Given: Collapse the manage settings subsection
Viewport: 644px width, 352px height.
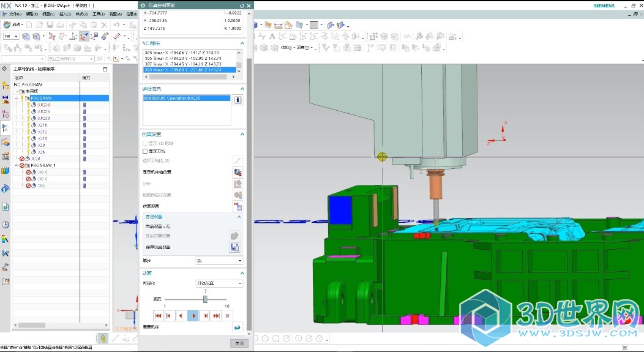Looking at the screenshot, I should (239, 217).
